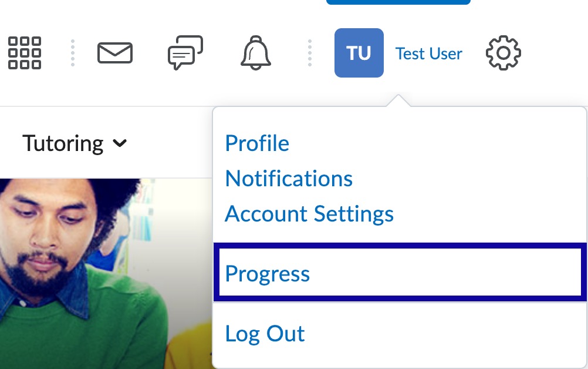Click the envelope icon to view mail alerts
Screen dimensions: 588x369
tap(115, 53)
